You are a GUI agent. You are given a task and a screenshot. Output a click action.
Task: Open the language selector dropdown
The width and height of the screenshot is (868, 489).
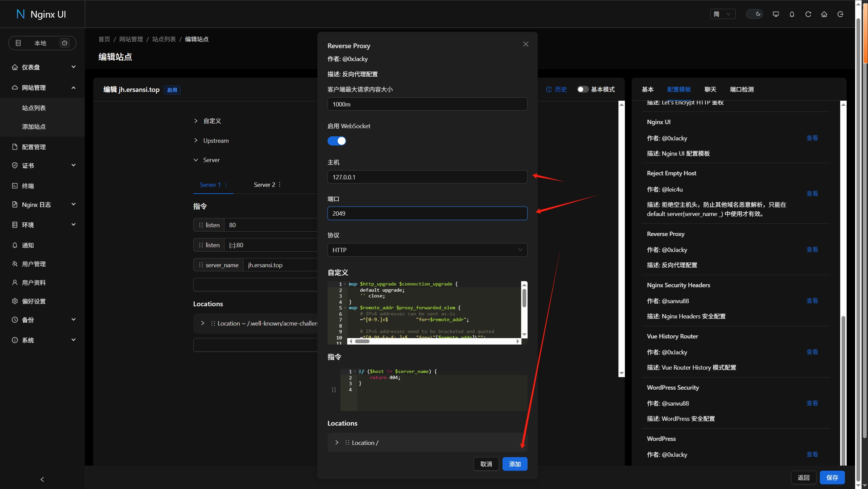tap(723, 14)
